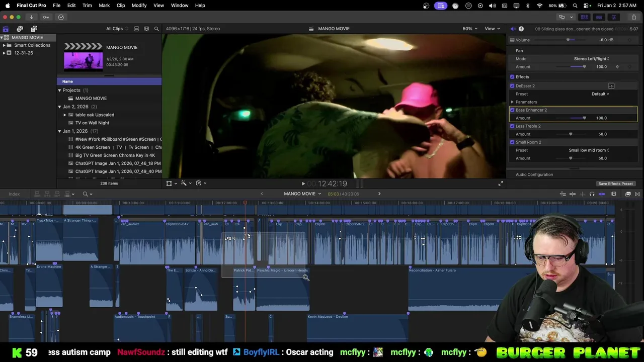The width and height of the screenshot is (644, 362).
Task: Click the Volume slider handle
Action: coord(568,40)
